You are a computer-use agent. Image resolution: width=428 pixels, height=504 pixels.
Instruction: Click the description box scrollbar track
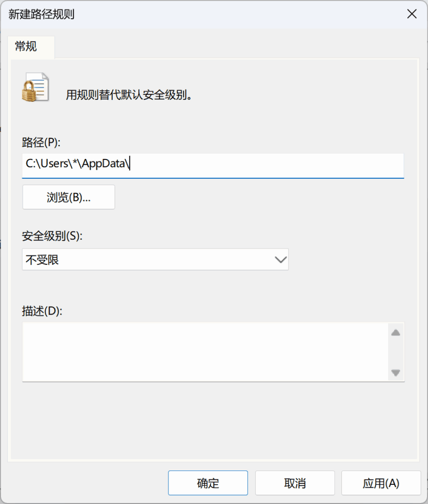pyautogui.click(x=395, y=352)
